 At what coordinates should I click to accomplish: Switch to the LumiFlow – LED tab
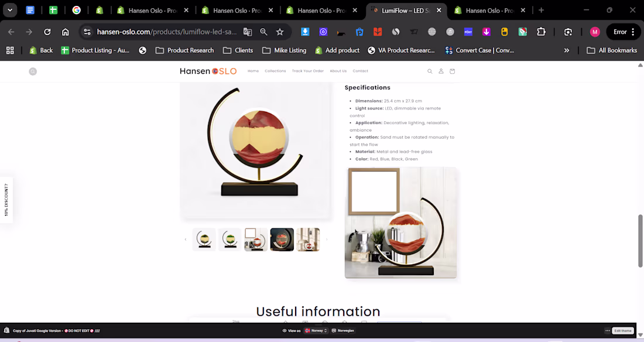pos(405,11)
